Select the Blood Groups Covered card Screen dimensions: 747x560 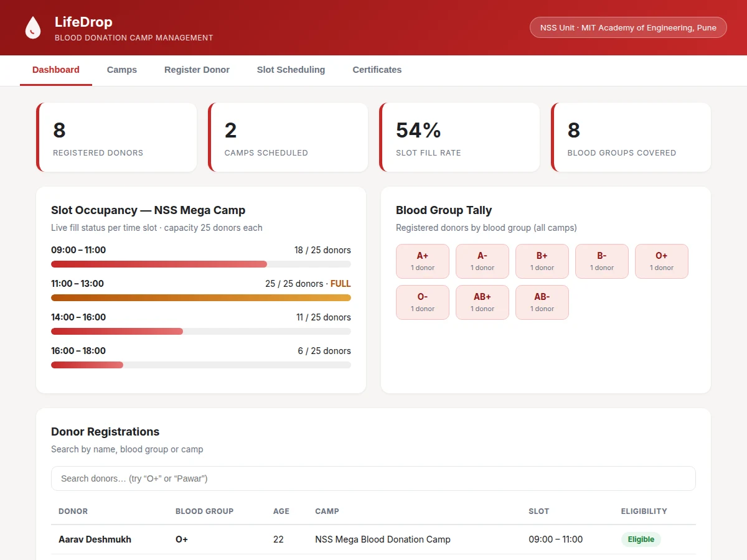[631, 137]
